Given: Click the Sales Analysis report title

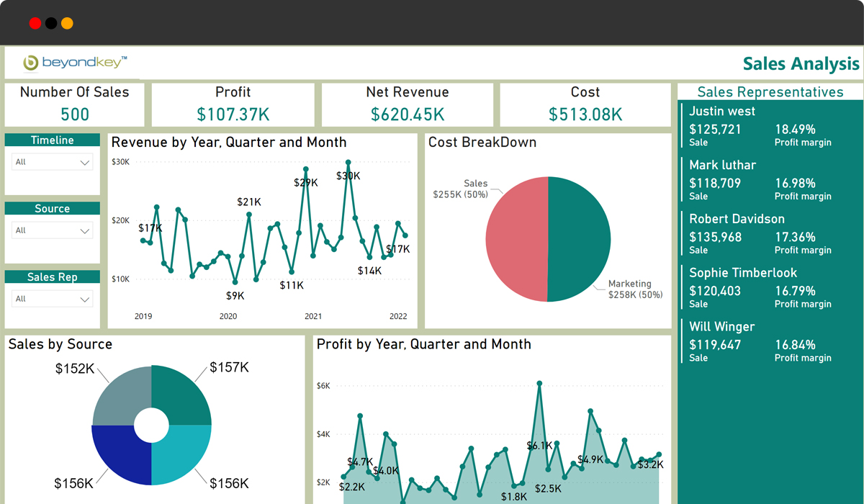Looking at the screenshot, I should (800, 64).
